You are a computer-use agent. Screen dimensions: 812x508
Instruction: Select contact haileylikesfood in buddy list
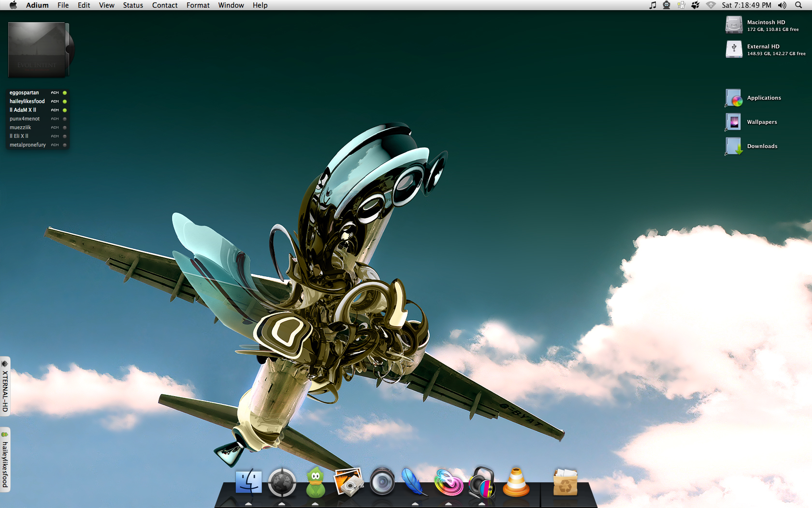point(38,102)
